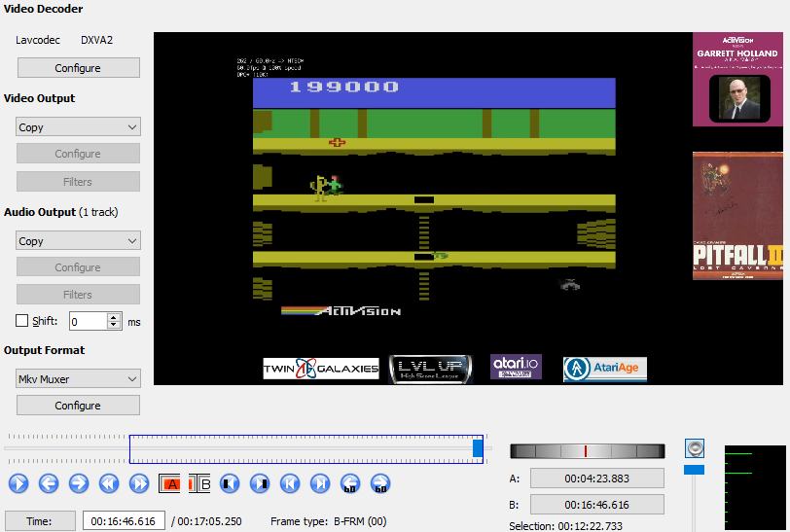
Task: Click the Time button
Action: (40, 521)
